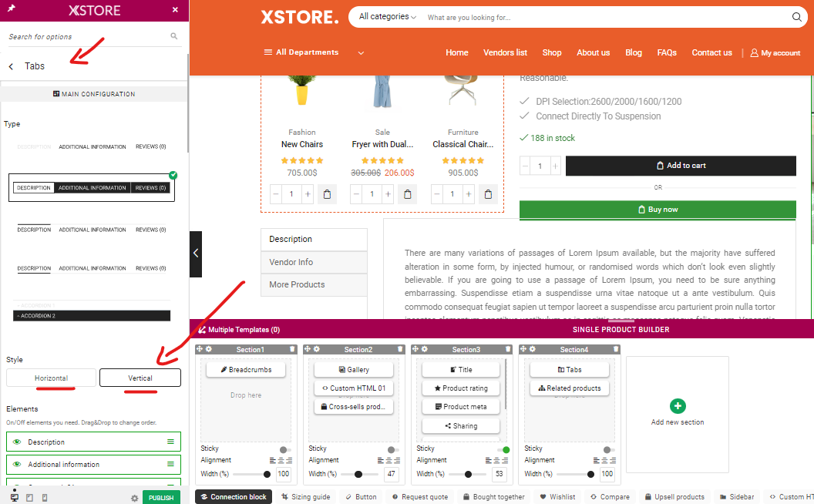Viewport: 814px width, 504px height.
Task: Delete Section2 with its trash icon
Action: pyautogui.click(x=400, y=349)
